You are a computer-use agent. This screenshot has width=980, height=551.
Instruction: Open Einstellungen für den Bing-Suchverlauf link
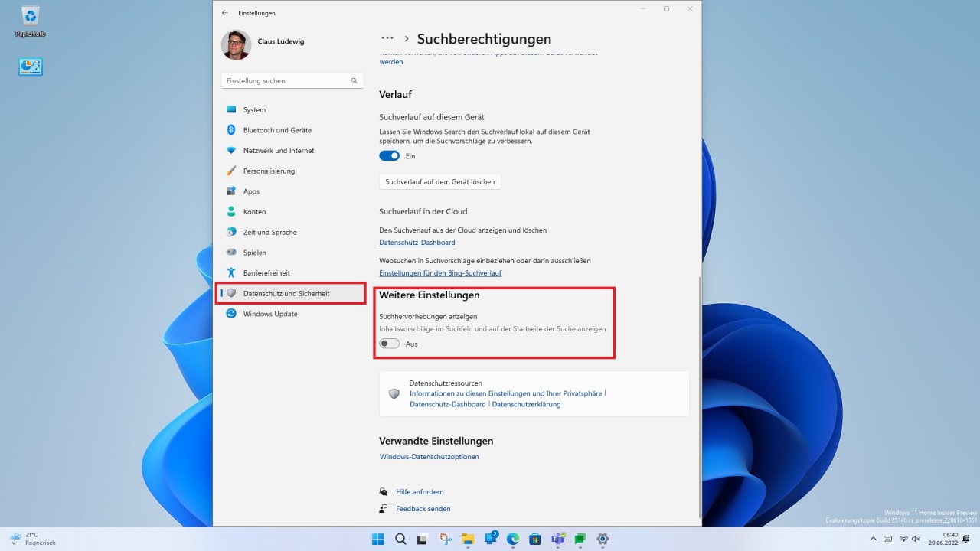(x=440, y=273)
